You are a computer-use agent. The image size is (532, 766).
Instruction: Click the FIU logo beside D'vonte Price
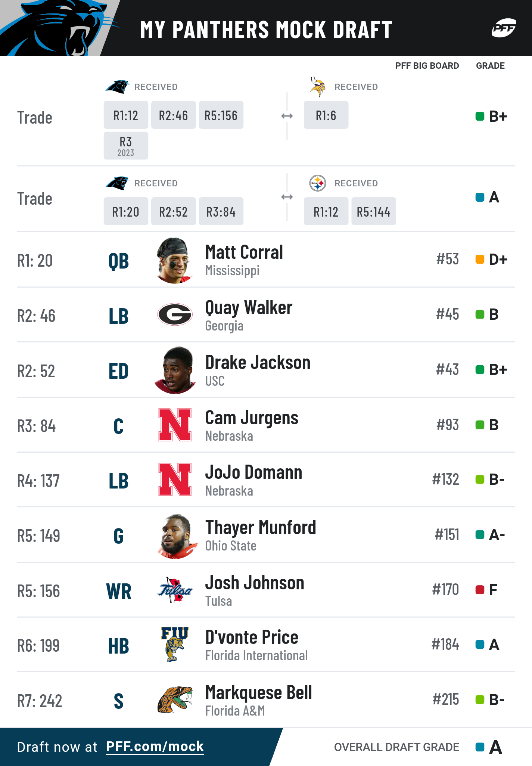click(x=175, y=644)
